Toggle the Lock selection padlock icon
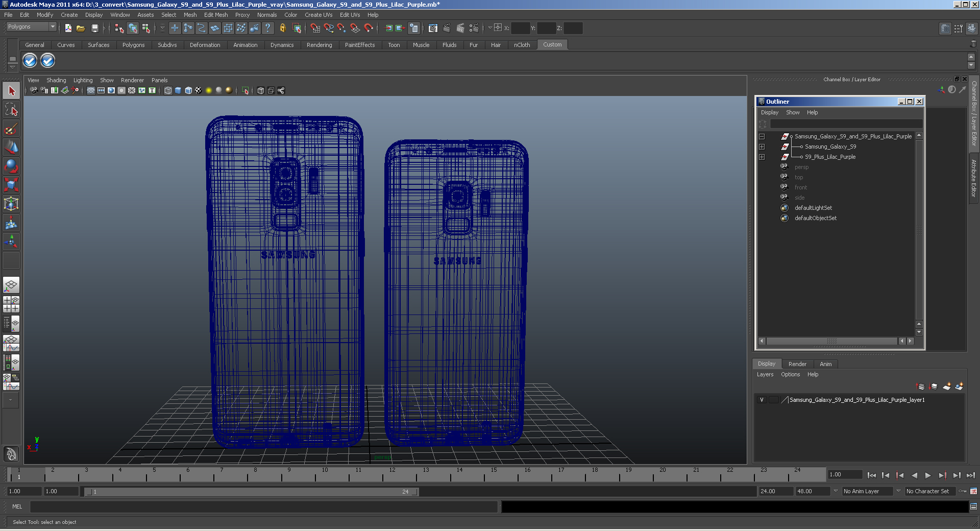This screenshot has width=980, height=531. 282,28
